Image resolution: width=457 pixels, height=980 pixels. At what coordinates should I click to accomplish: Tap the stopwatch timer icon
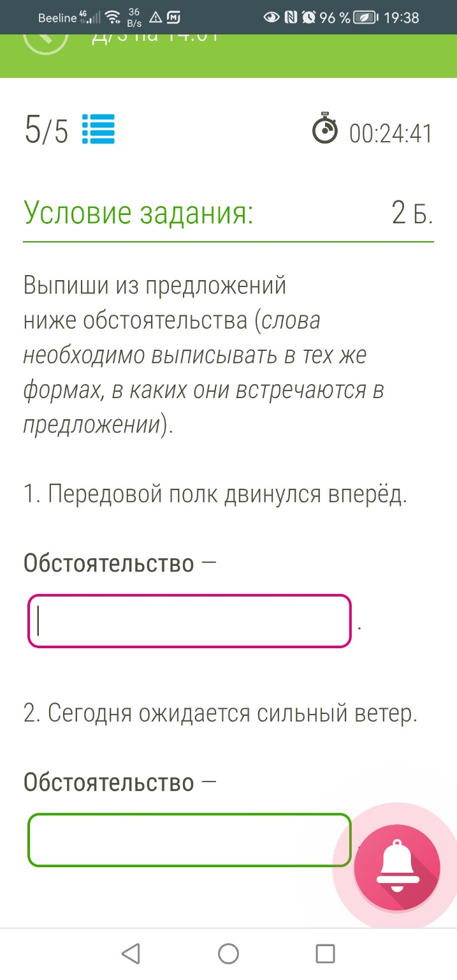point(326,129)
